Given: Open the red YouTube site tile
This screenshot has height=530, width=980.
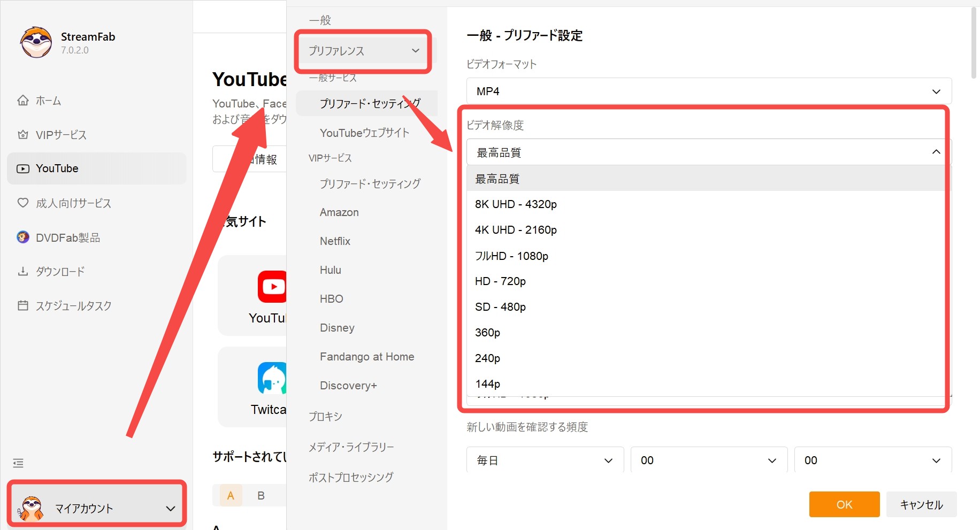Looking at the screenshot, I should 272,287.
